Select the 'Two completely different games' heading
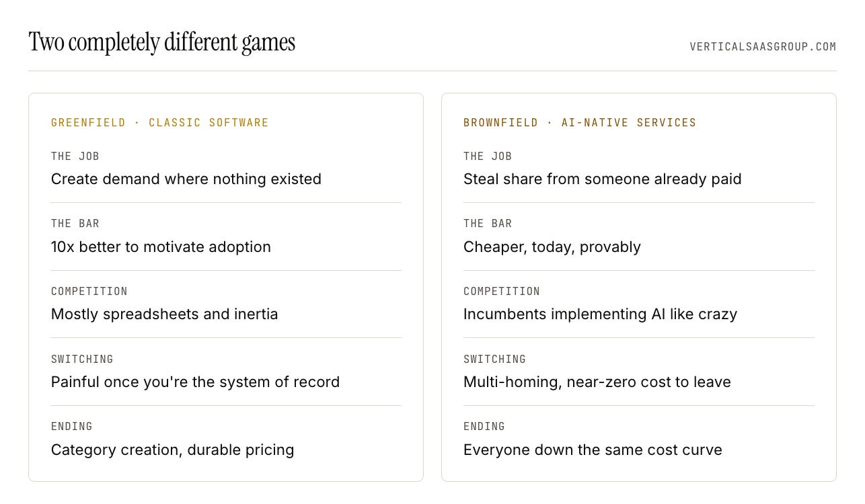The width and height of the screenshot is (865, 504). [162, 42]
